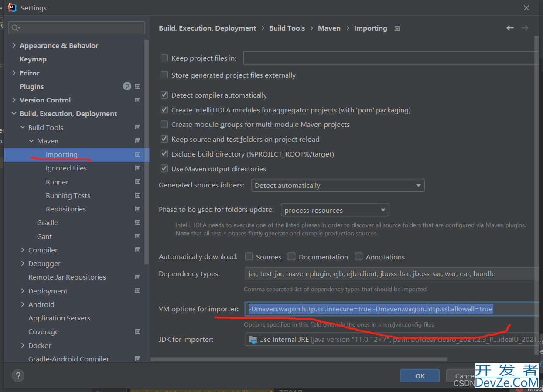The height and width of the screenshot is (392, 543).
Task: Click the folder icon in the JDK for importer field
Action: click(x=253, y=339)
